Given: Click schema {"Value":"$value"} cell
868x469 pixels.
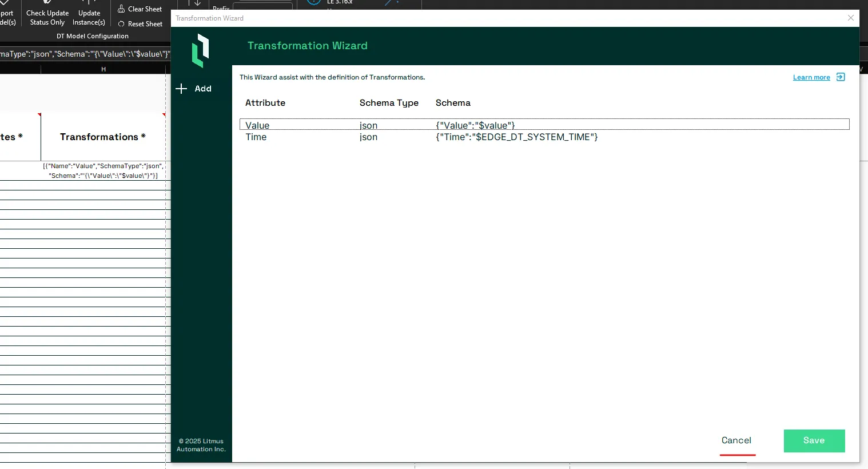Looking at the screenshot, I should point(475,125).
